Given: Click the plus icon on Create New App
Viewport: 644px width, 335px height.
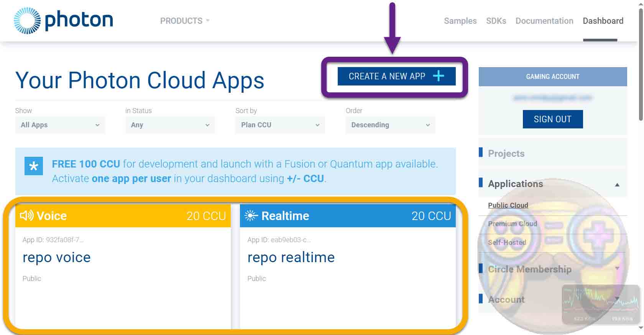Looking at the screenshot, I should click(x=439, y=76).
